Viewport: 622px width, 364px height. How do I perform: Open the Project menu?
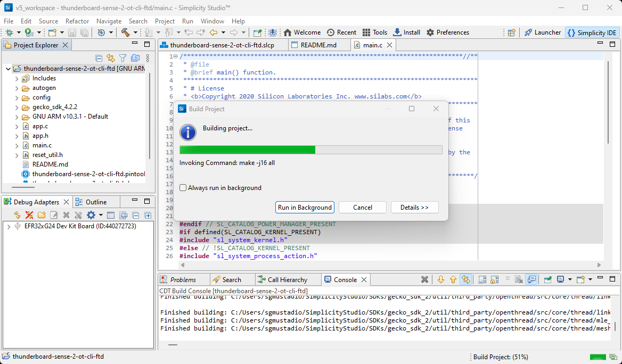point(165,21)
